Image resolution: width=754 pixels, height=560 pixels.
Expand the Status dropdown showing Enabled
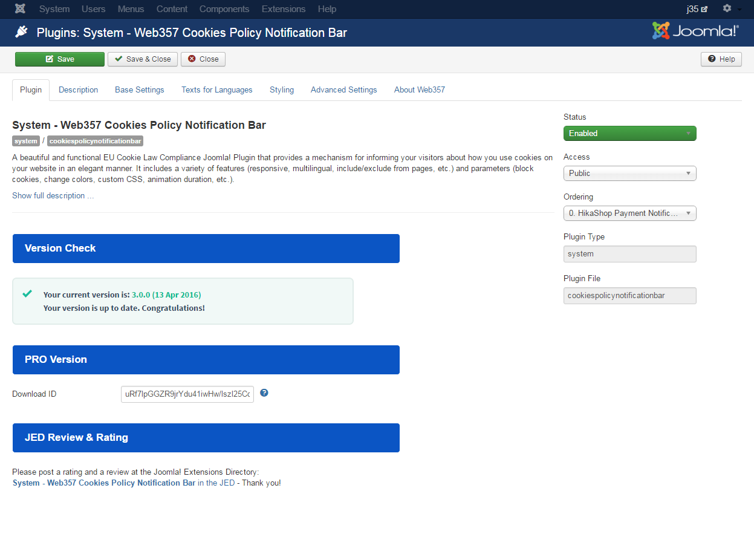coord(630,133)
